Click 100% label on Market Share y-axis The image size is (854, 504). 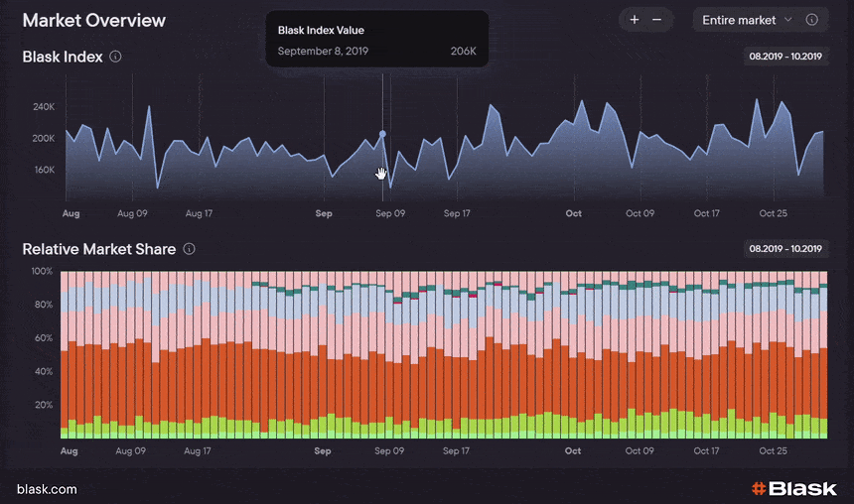41,271
